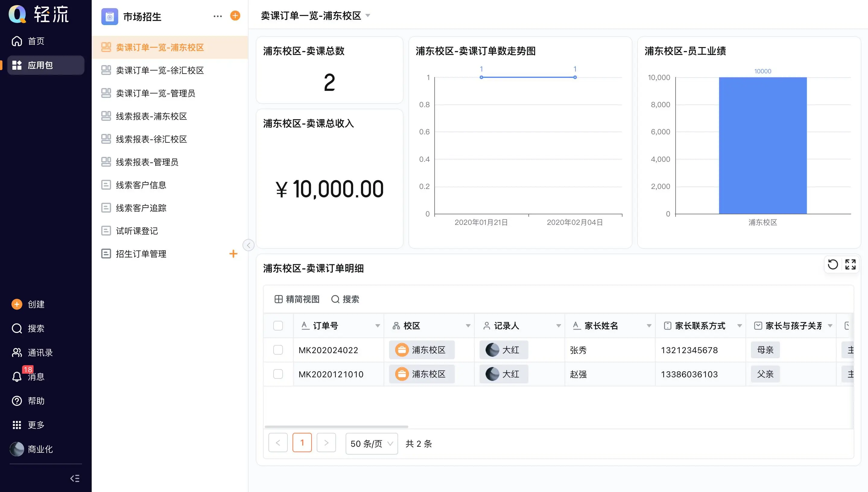
Task: Open the 更多 grid dots icon
Action: coord(17,425)
